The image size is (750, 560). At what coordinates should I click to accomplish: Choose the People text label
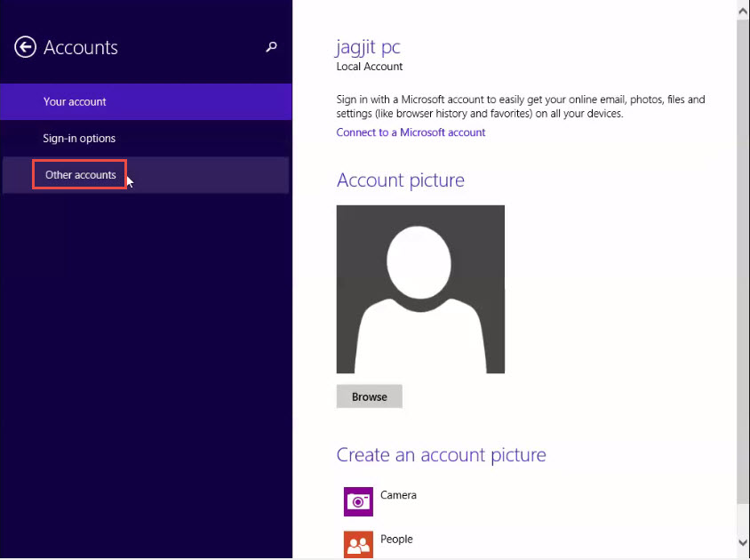[x=396, y=539]
